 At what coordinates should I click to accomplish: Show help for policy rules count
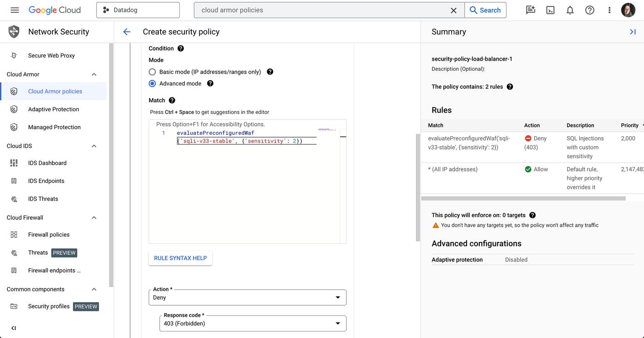pyautogui.click(x=510, y=86)
